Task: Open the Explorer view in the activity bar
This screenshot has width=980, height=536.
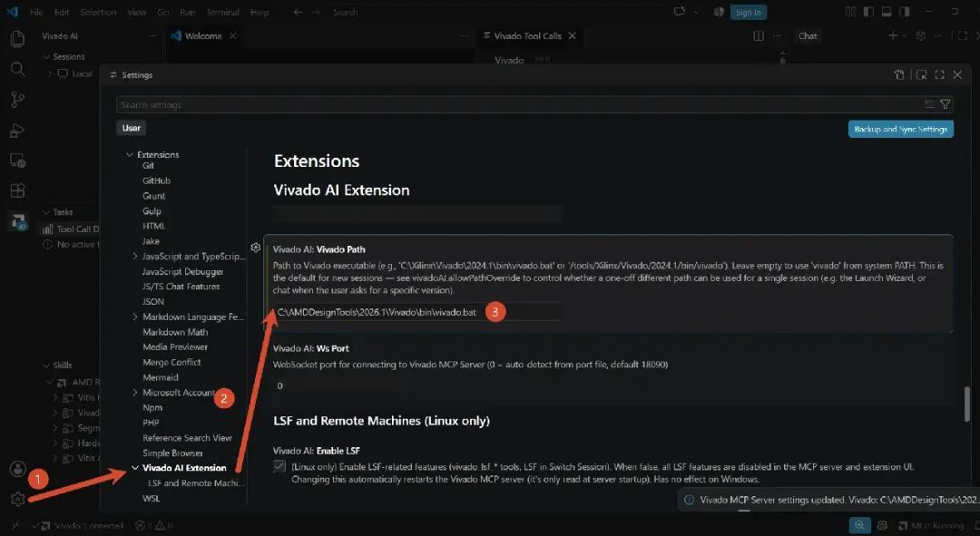Action: 17,39
